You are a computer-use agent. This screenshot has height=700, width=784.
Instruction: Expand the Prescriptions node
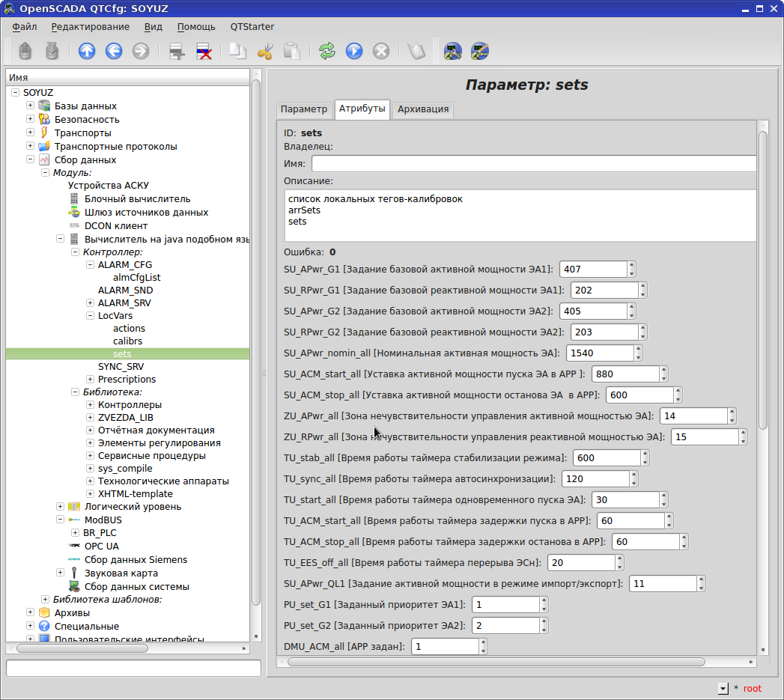(90, 379)
